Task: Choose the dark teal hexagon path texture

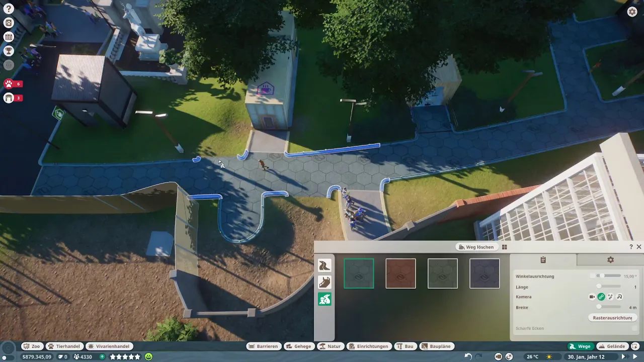Action: pos(359,274)
